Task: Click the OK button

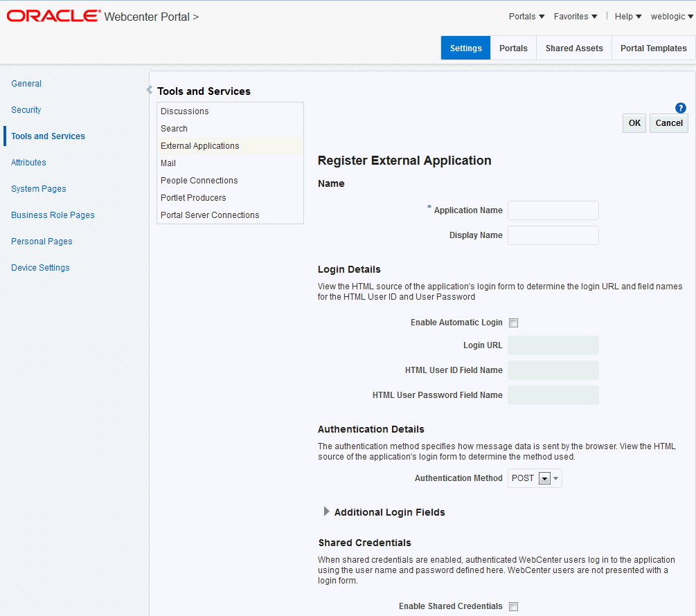Action: 634,123
